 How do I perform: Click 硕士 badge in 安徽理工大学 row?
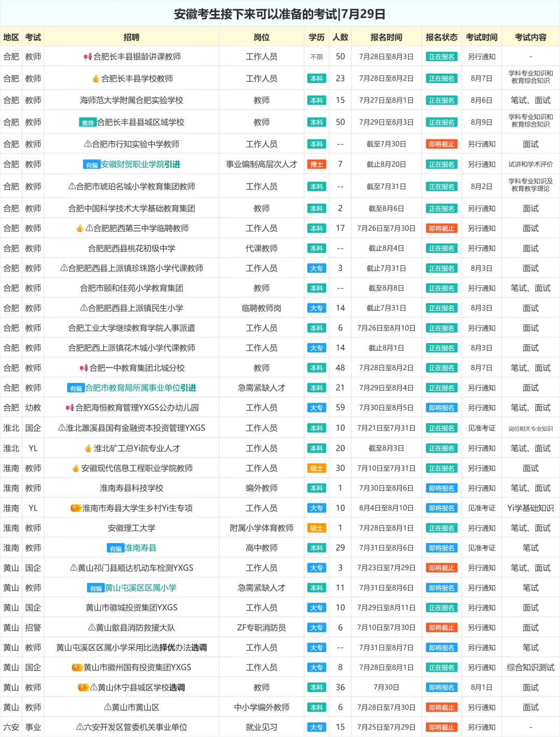pos(317,528)
